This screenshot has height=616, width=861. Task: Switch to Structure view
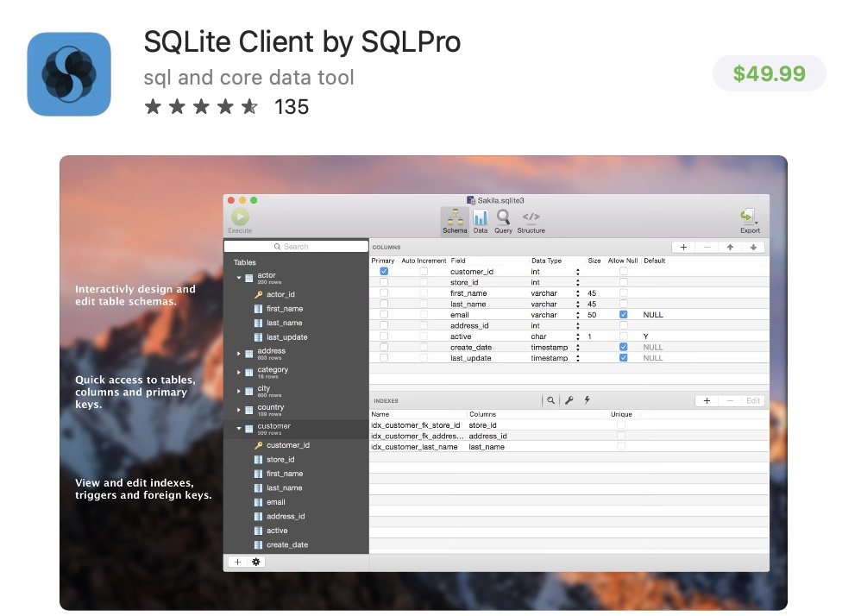(531, 221)
